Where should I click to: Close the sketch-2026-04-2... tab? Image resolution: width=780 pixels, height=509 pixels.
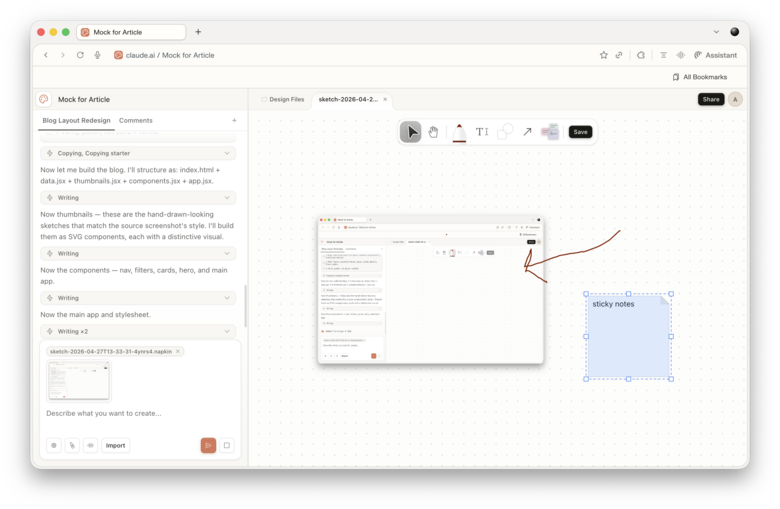[x=385, y=100]
